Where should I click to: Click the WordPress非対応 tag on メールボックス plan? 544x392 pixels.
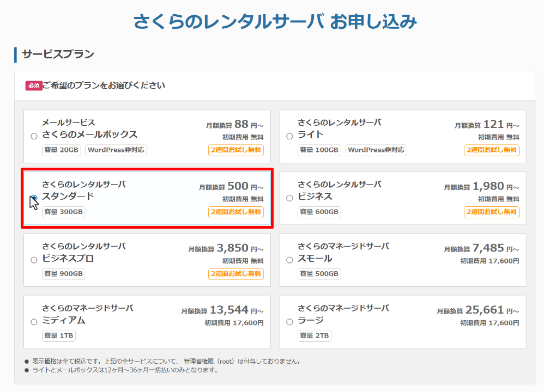pos(116,150)
